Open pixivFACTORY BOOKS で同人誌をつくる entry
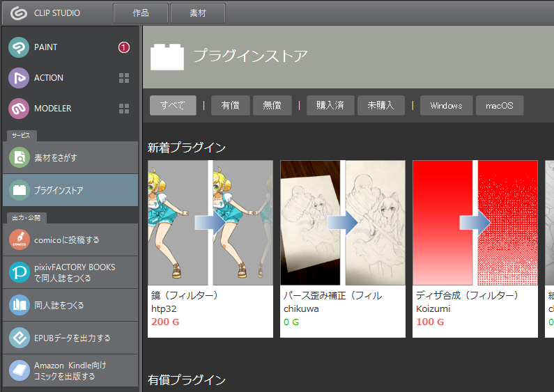Viewport: 554px width, 392px height. tap(70, 272)
